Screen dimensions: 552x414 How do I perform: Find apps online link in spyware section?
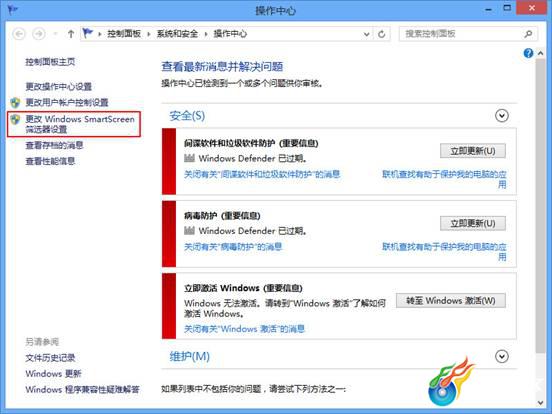pyautogui.click(x=444, y=179)
